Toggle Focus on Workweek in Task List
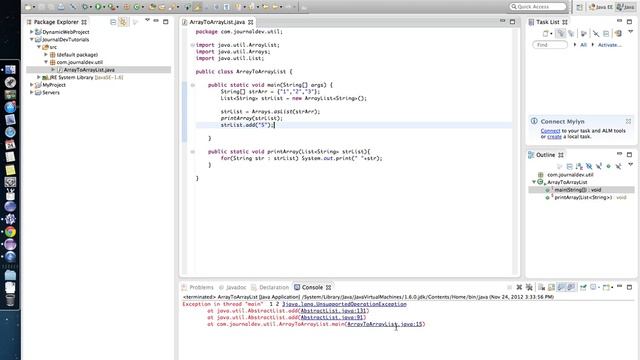Viewport: 640px width, 360px height. tap(584, 33)
